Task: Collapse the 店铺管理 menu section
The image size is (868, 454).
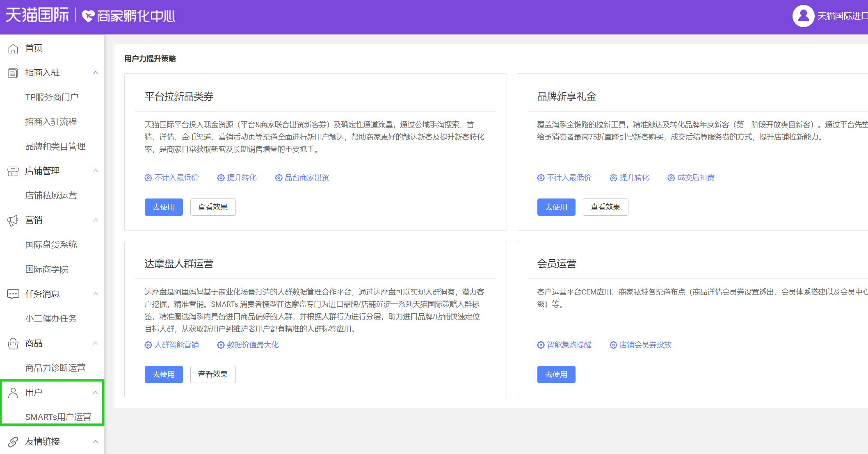Action: (96, 171)
